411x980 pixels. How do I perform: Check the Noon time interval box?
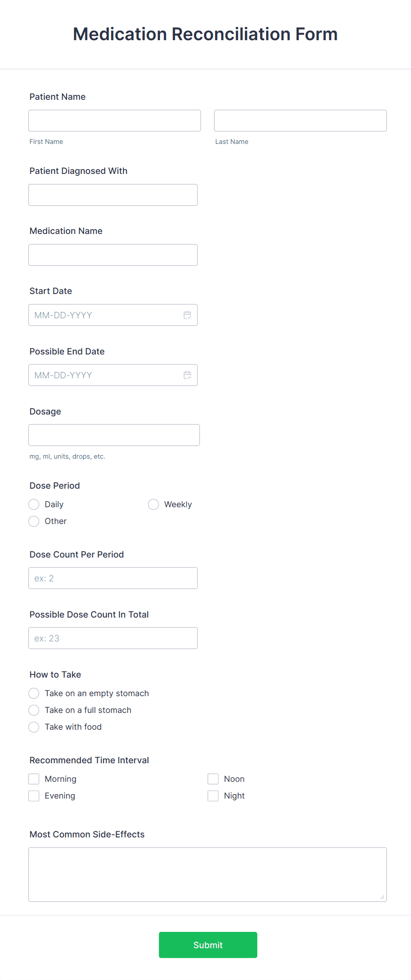pos(213,779)
